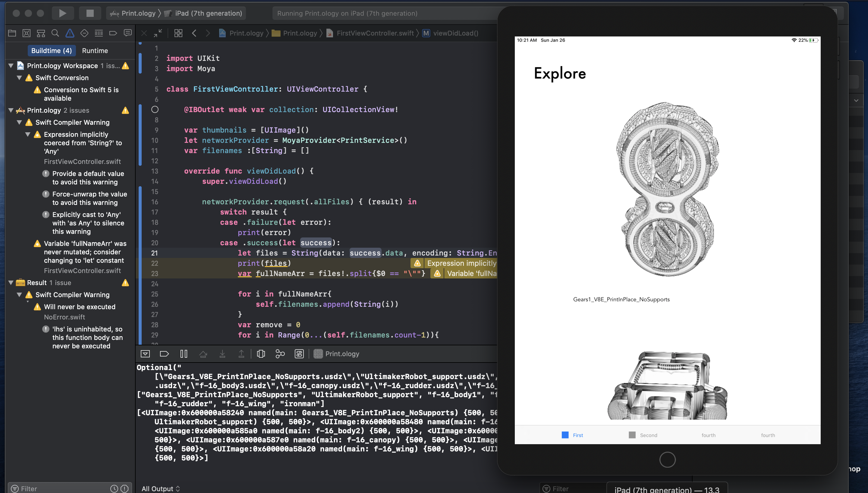Image resolution: width=868 pixels, height=493 pixels.
Task: Click the simulator Home button
Action: point(667,460)
